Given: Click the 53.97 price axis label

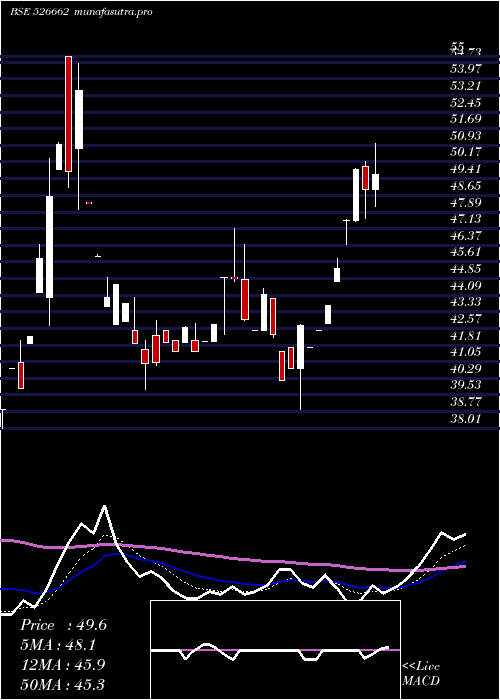Looking at the screenshot, I should [x=466, y=68].
